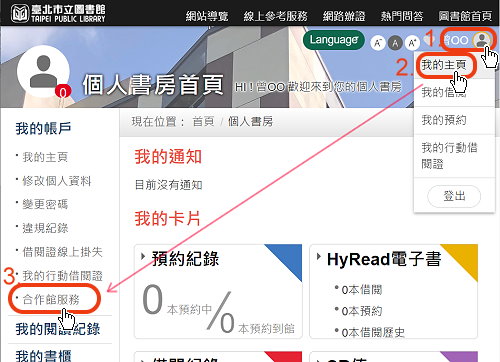Image resolution: width=500 pixels, height=362 pixels.
Task: Click 0本借閱 in HyRead card
Action: [x=361, y=290]
